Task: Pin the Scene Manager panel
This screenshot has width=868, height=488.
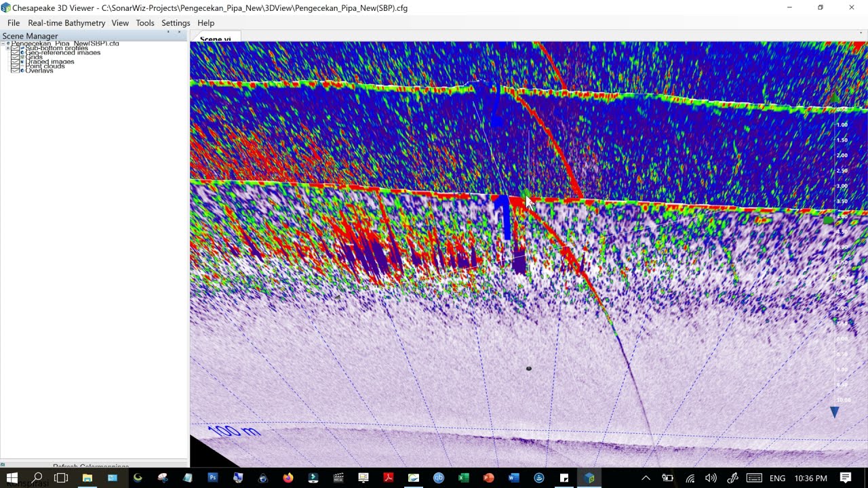Action: 168,33
